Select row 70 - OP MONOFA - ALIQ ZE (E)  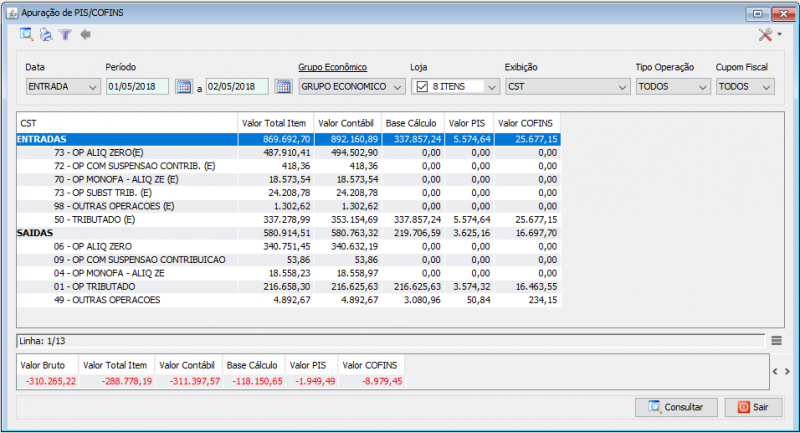tap(289, 180)
